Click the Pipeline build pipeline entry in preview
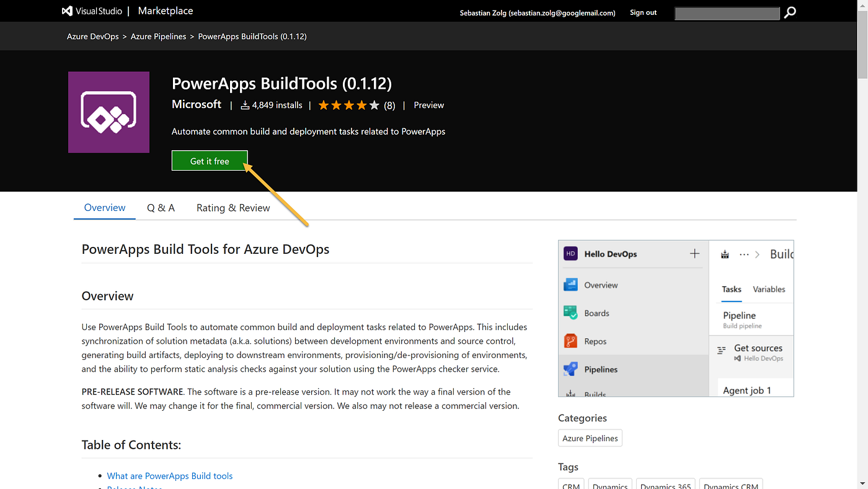The image size is (868, 489). 743,320
